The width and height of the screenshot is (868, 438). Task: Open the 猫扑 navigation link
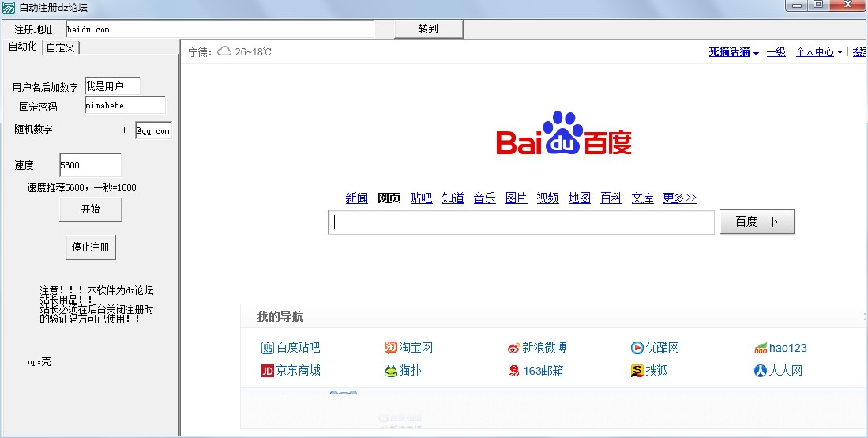[x=410, y=370]
